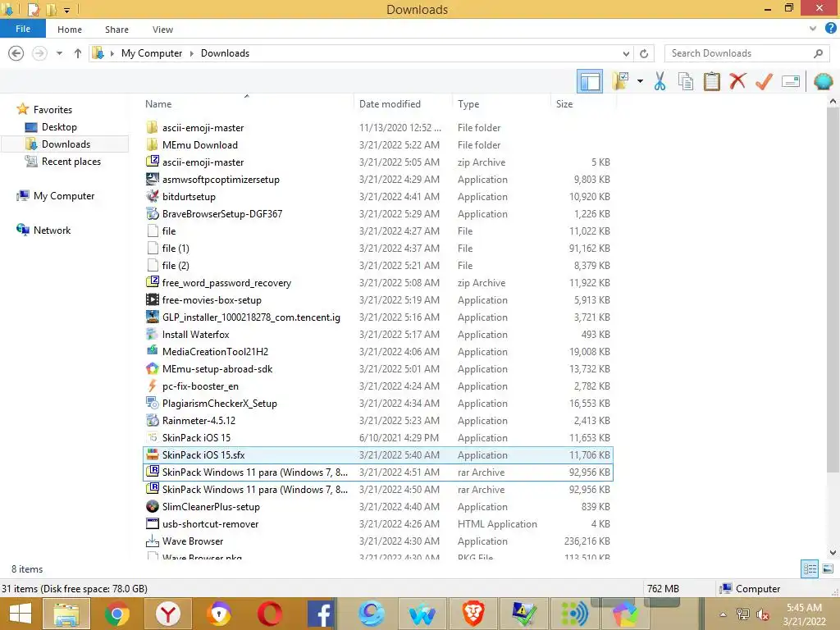Switch to the Home ribbon tab
Image resolution: width=840 pixels, height=630 pixels.
click(x=70, y=30)
